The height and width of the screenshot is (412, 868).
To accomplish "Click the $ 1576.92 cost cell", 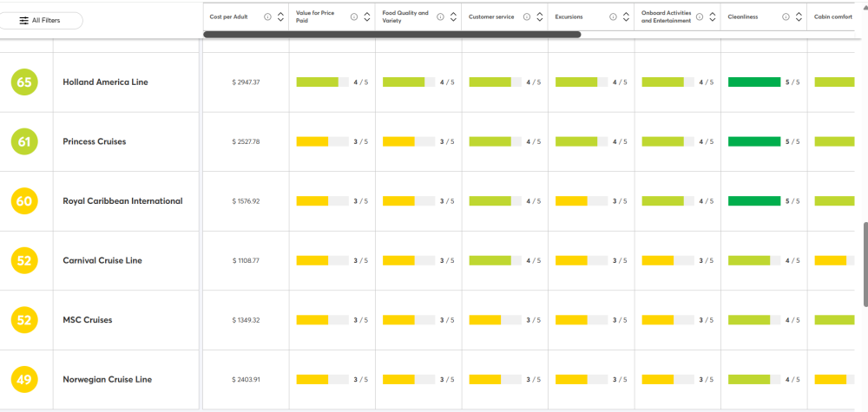I will pos(246,201).
